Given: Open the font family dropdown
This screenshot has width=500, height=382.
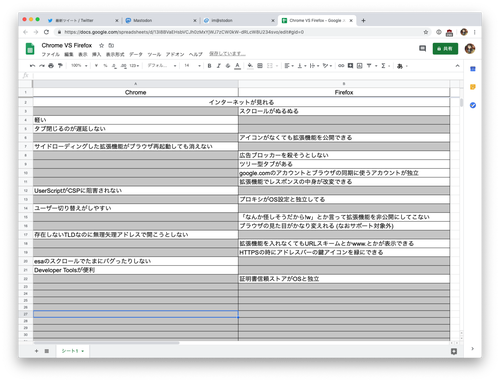Looking at the screenshot, I should [x=162, y=66].
